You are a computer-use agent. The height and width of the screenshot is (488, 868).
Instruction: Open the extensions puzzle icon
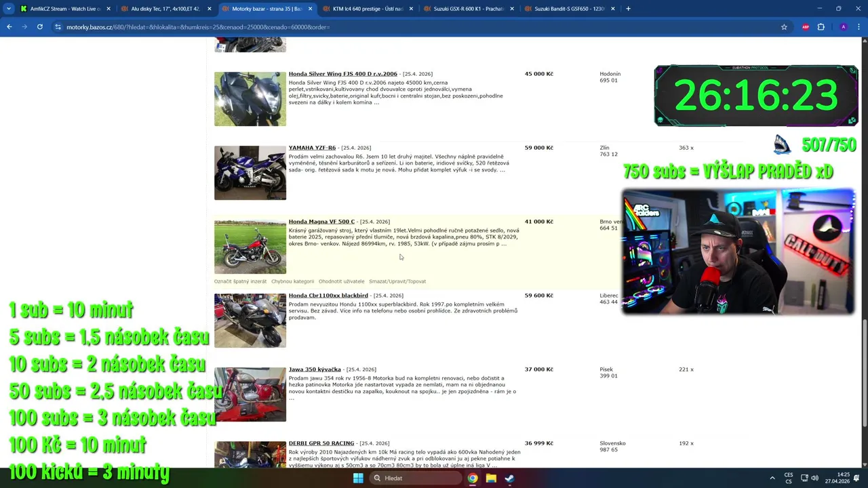pyautogui.click(x=821, y=27)
